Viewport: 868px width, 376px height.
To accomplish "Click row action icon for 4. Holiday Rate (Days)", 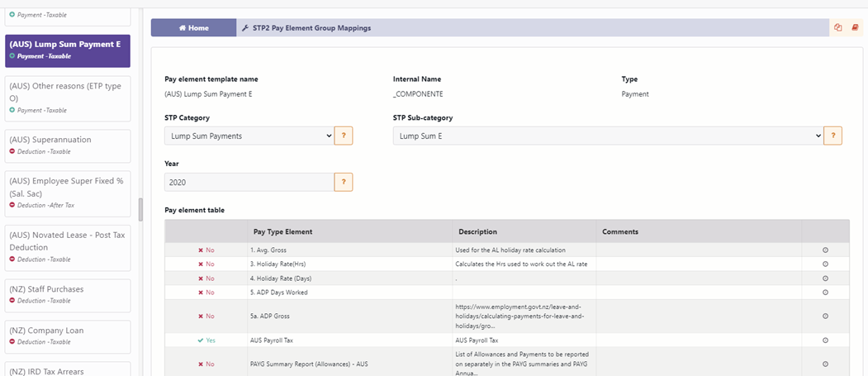I will coord(825,278).
